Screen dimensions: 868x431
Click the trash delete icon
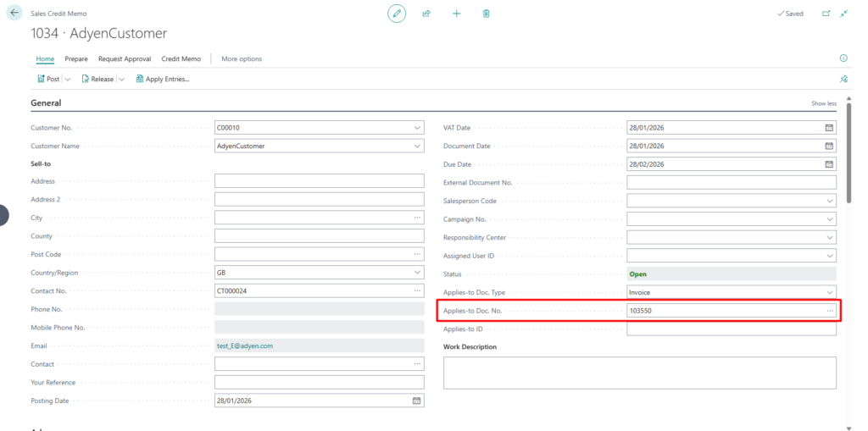(486, 14)
